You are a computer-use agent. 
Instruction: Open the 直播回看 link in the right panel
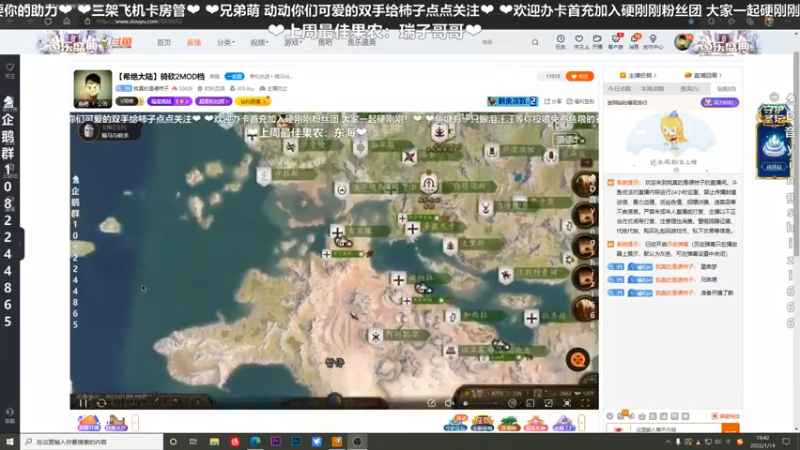coord(703,76)
